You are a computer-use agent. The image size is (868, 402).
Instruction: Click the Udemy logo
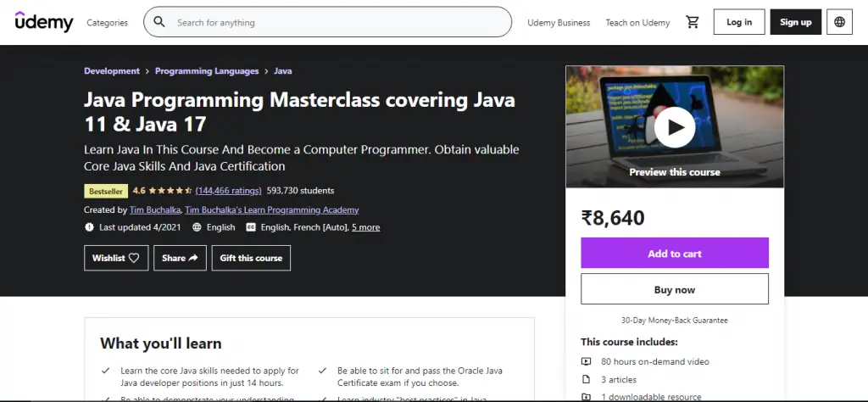coord(44,22)
